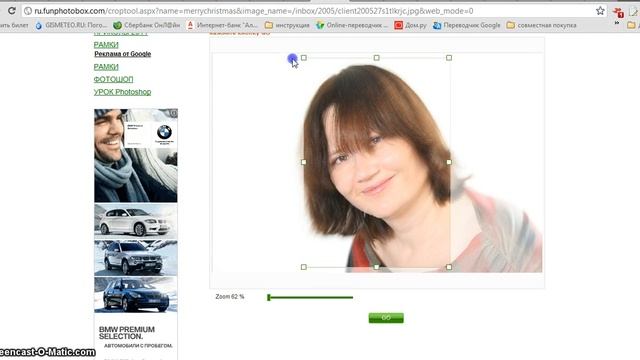The height and width of the screenshot is (360, 640).
Task: Open the УРОК Photoshop link
Action: [x=122, y=92]
